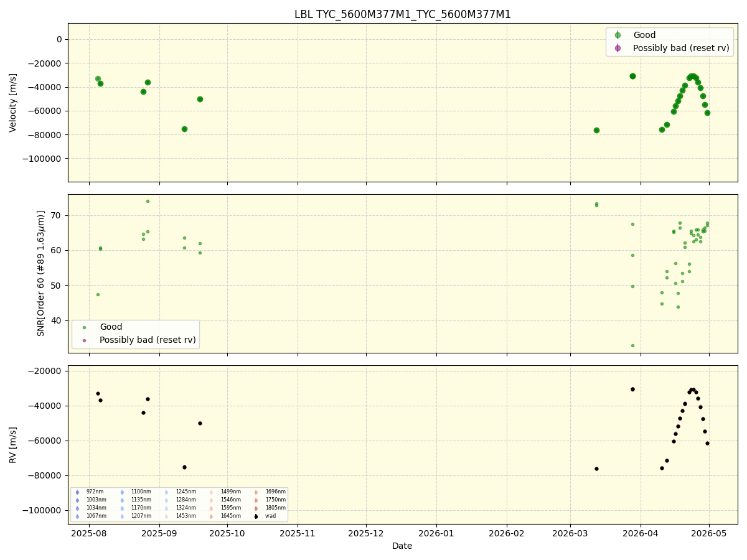Image resolution: width=747 pixels, height=560 pixels.
Task: Click the 1067nm legend marker
Action: click(77, 516)
